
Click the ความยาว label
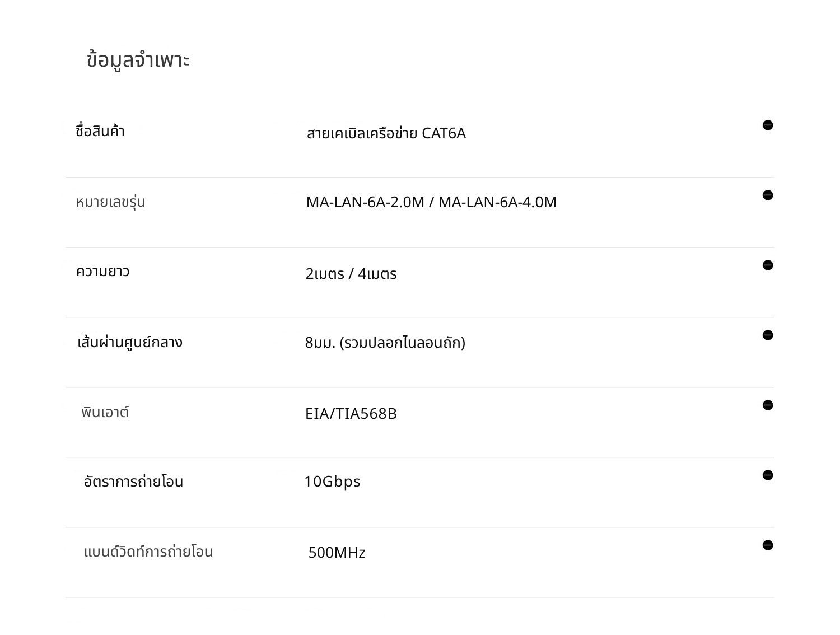point(102,272)
